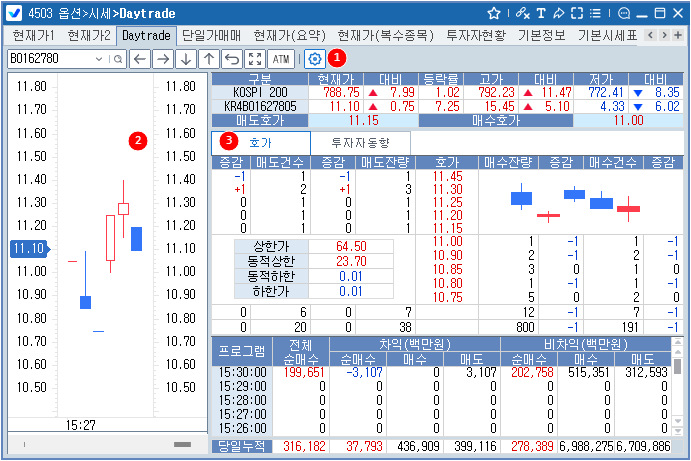
Task: Click the ATM strike button
Action: tap(282, 59)
